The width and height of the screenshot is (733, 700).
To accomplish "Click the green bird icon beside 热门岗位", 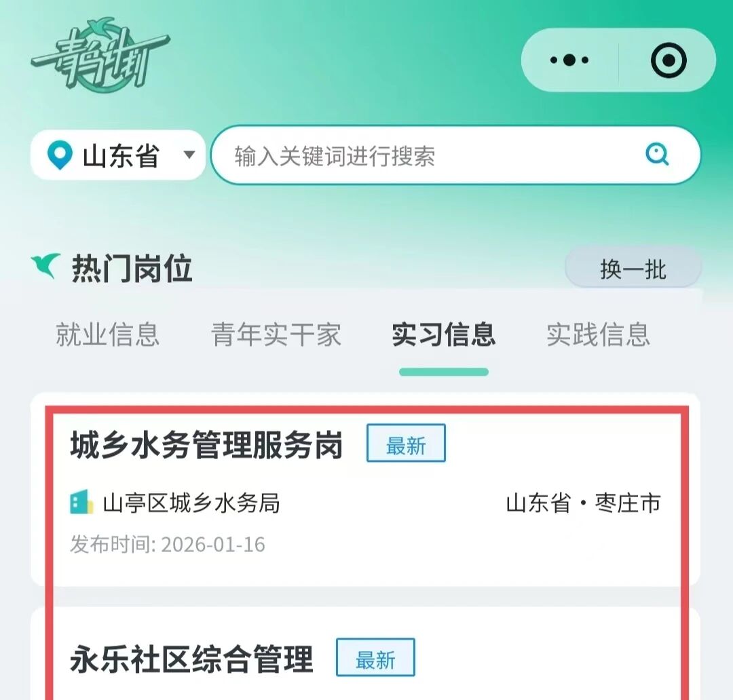I will pyautogui.click(x=46, y=265).
